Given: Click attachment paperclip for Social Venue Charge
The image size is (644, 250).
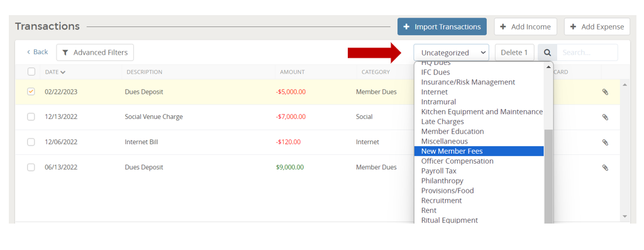Looking at the screenshot, I should click(605, 117).
